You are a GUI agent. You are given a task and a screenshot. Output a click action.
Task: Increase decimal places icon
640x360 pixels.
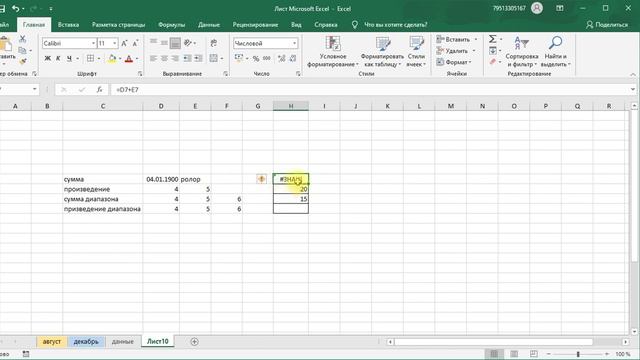[x=282, y=58]
